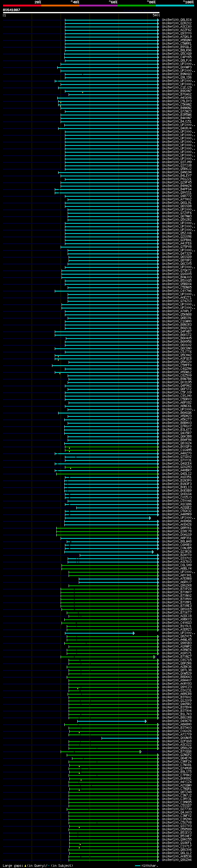This screenshot has height=868, width=197.
Task: Select the UniRef100_O27730 label
Action: [176, 809]
